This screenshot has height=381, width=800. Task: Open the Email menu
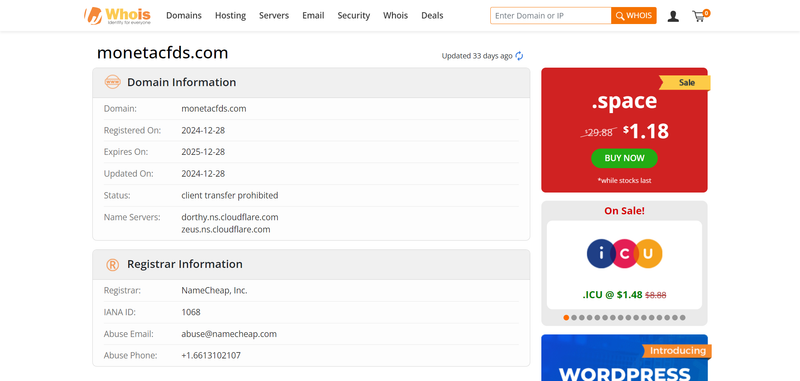[x=313, y=15]
